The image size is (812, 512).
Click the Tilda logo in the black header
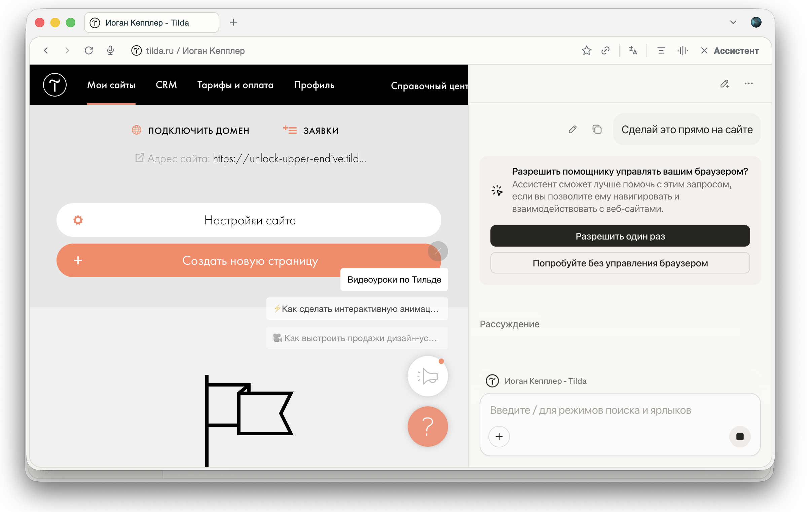[54, 85]
